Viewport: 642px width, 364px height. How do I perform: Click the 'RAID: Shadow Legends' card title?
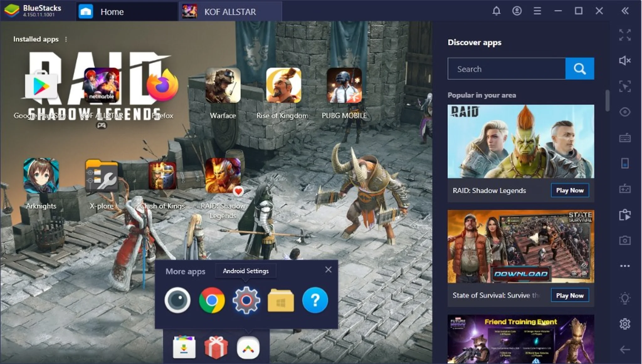489,190
